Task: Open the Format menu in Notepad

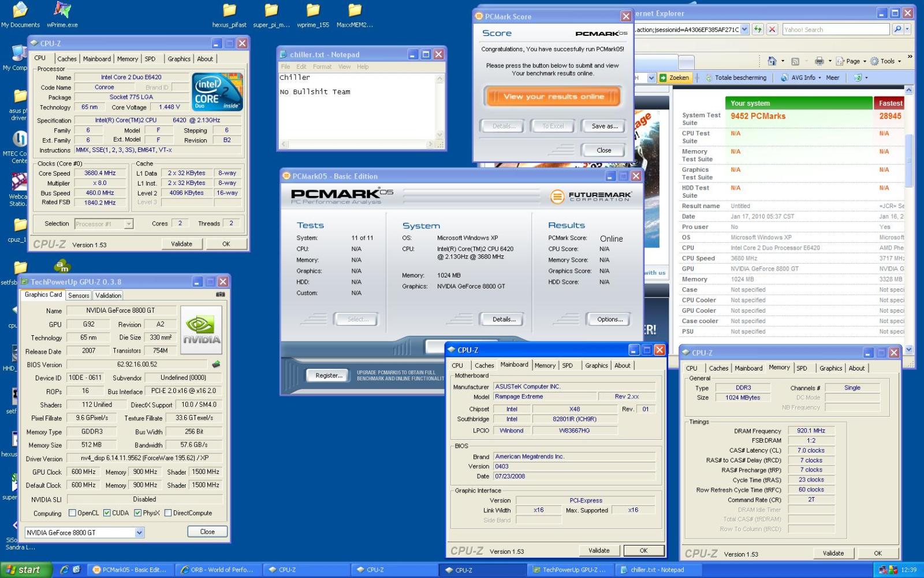Action: click(x=322, y=66)
